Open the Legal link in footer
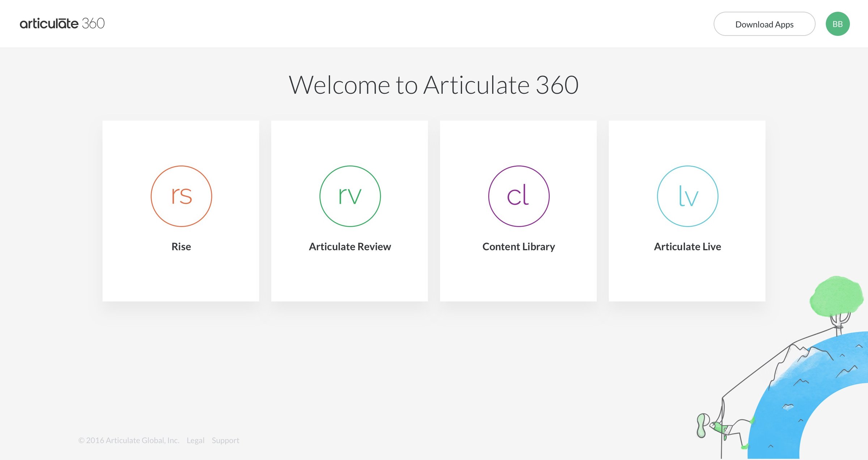The height and width of the screenshot is (460, 868). coord(195,440)
